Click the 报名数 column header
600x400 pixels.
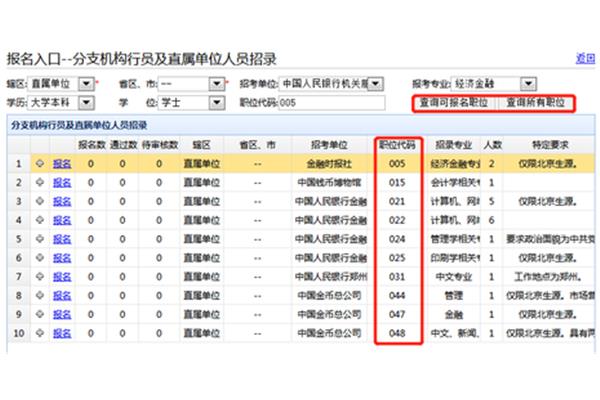coord(91,145)
